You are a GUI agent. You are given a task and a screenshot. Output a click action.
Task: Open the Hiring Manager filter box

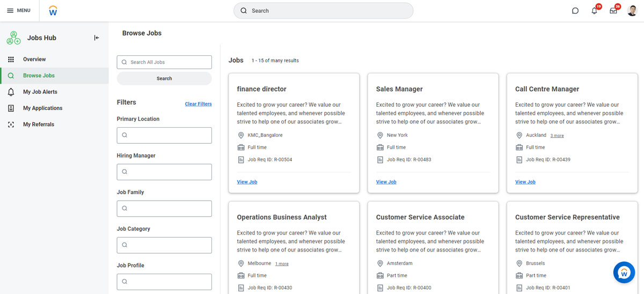click(x=164, y=172)
